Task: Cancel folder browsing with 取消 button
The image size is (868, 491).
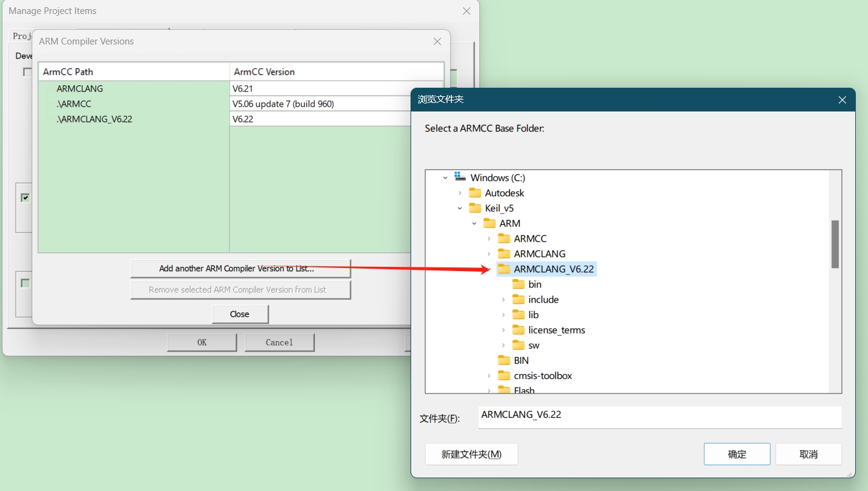Action: [x=808, y=454]
